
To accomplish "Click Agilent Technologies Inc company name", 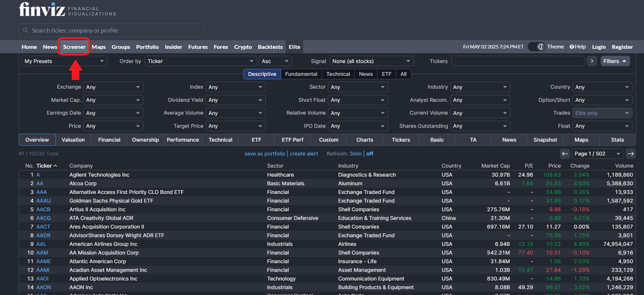I will (99, 175).
